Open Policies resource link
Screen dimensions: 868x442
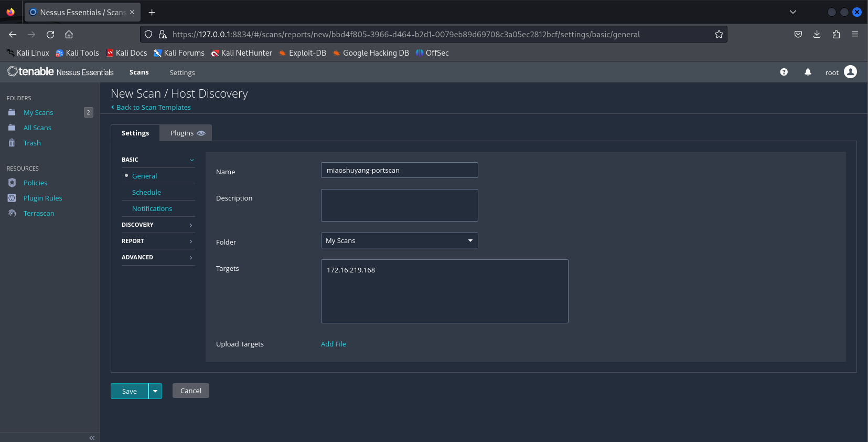35,183
